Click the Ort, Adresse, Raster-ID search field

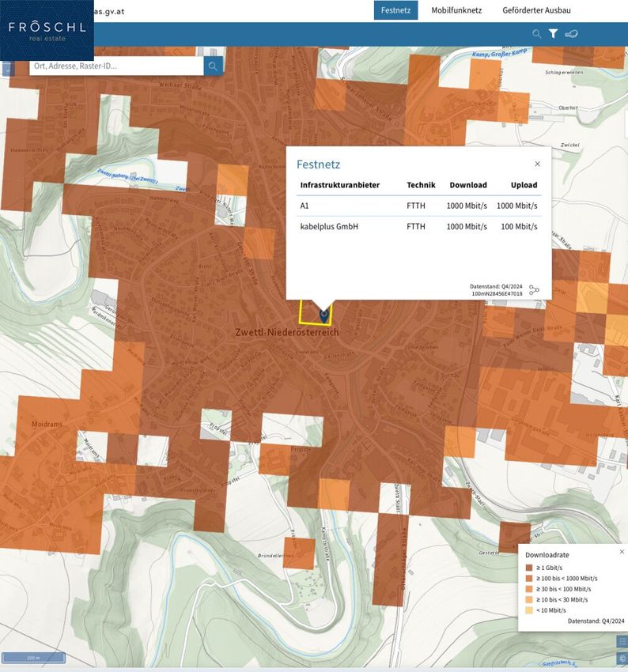[115, 66]
